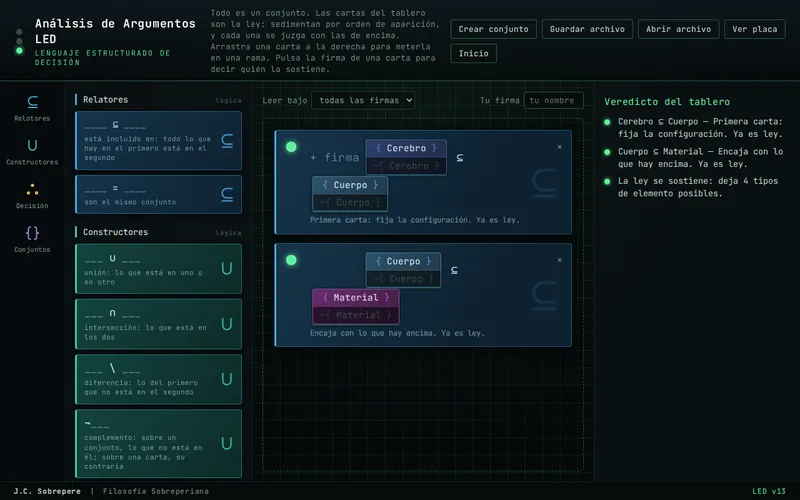Open the Constructores sidebar category
This screenshot has height=500, width=800.
pos(32,152)
